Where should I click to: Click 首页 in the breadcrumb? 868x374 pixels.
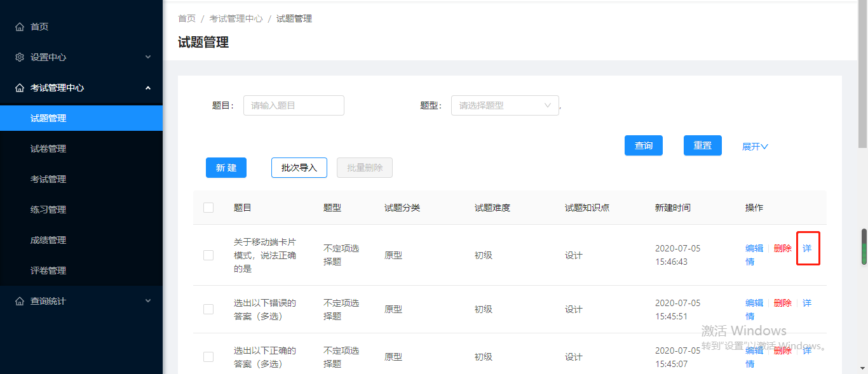pyautogui.click(x=187, y=18)
